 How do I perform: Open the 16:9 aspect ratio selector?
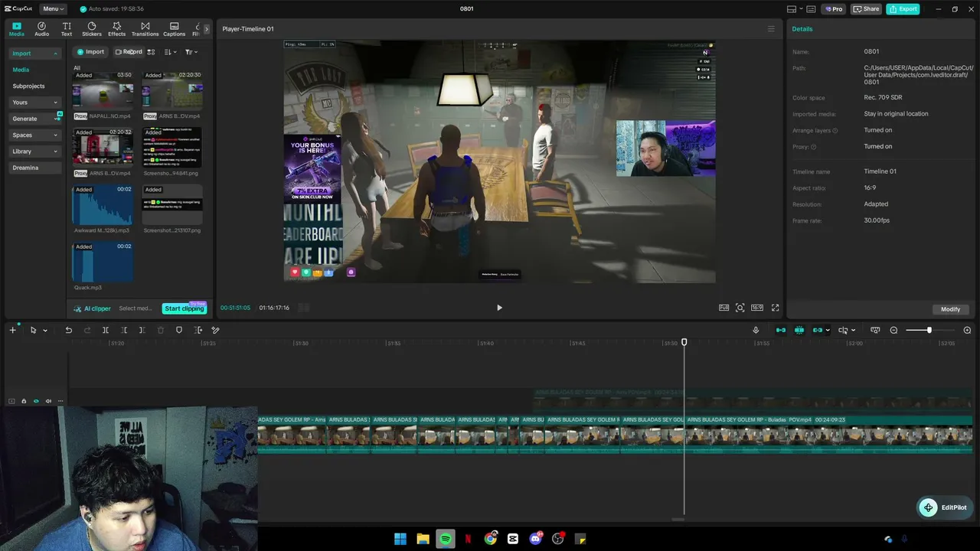[757, 308]
